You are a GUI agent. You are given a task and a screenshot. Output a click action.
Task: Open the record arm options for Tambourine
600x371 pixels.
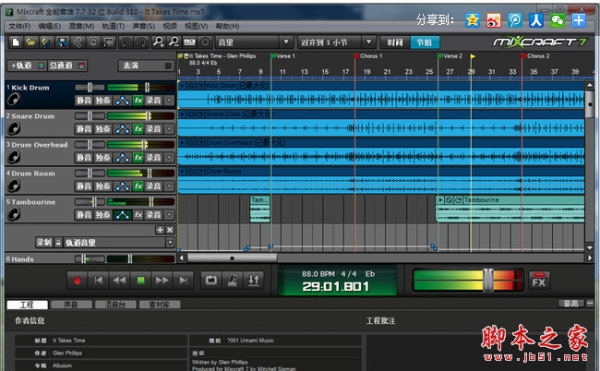point(169,215)
